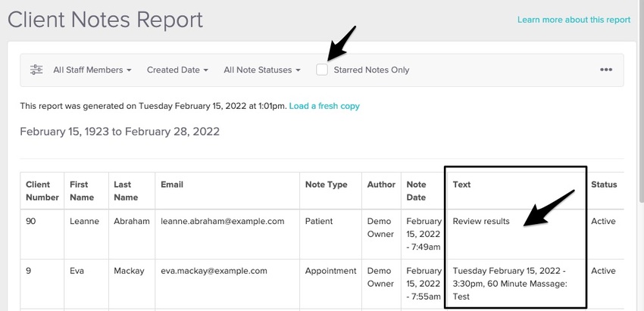Click the Review results note text
The width and height of the screenshot is (644, 311).
point(481,221)
